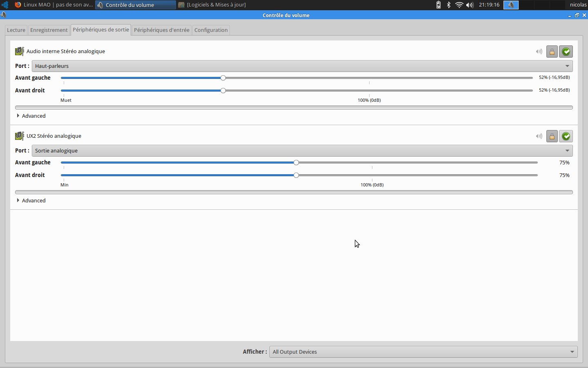Click the UX2 Avant droit volume slider
The height and width of the screenshot is (368, 588).
299,175
